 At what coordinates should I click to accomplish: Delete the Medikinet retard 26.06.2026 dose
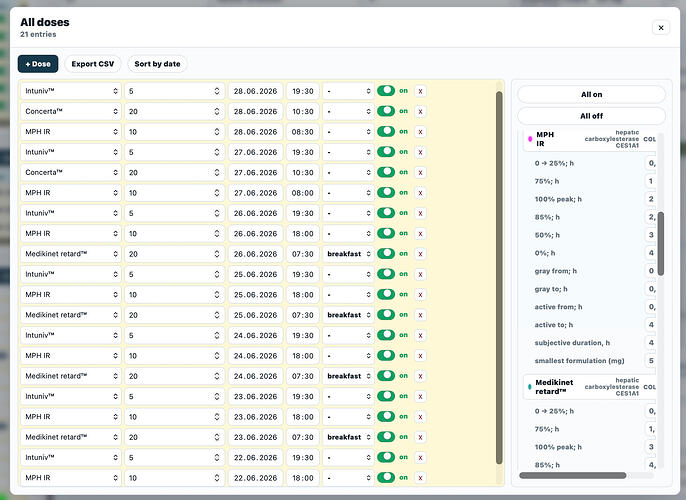420,254
